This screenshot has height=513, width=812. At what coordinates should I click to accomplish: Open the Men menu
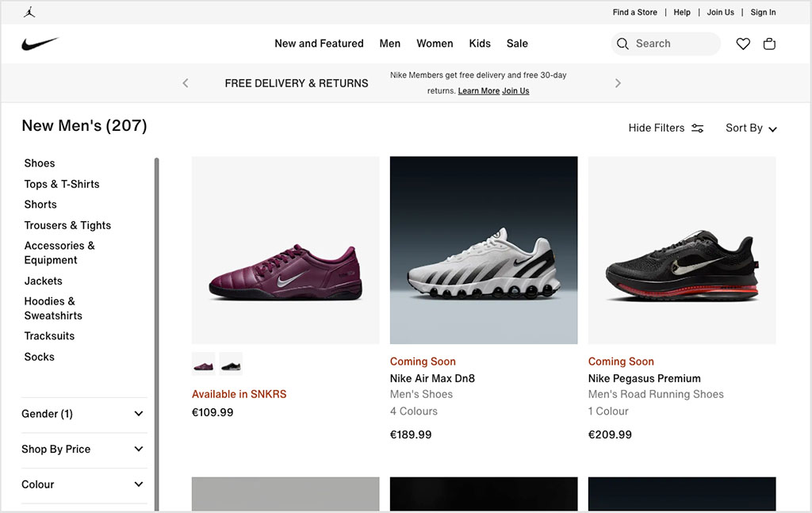coord(390,44)
